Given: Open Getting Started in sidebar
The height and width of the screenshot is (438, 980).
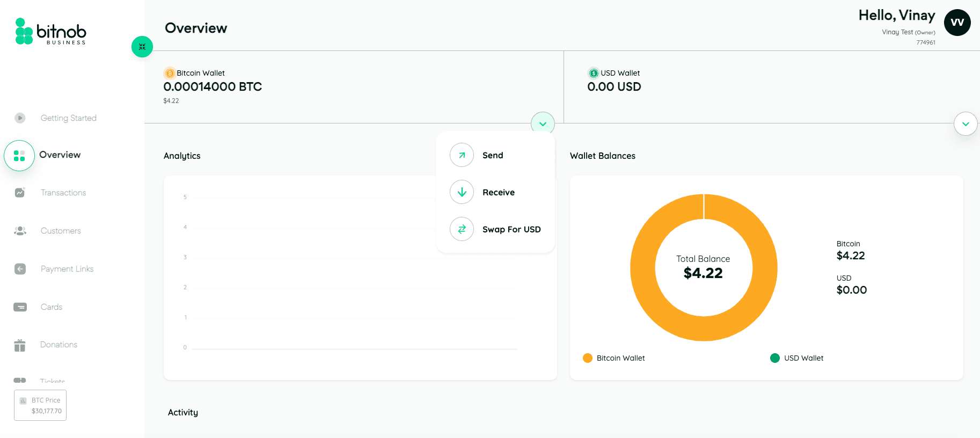Looking at the screenshot, I should click(69, 118).
